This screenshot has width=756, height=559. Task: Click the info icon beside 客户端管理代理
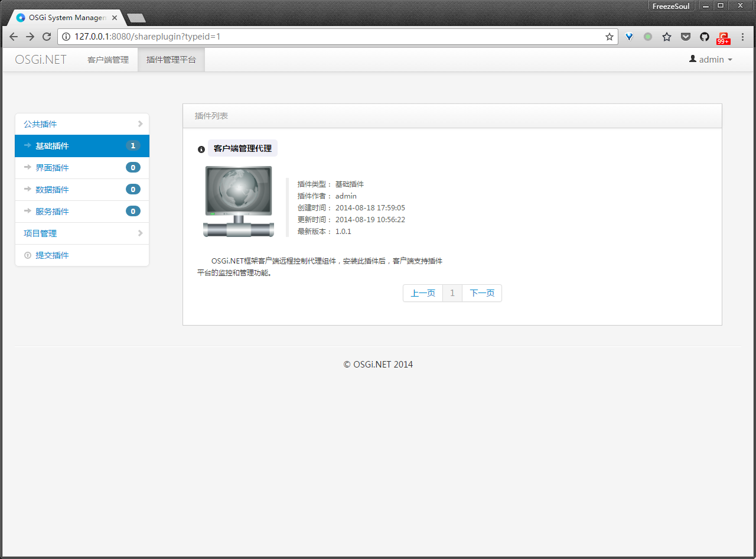coord(201,149)
